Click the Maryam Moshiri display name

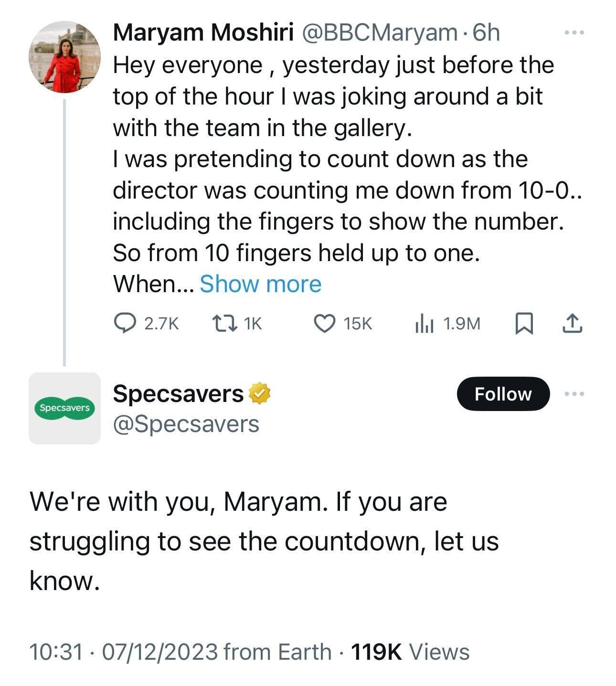[x=203, y=32]
